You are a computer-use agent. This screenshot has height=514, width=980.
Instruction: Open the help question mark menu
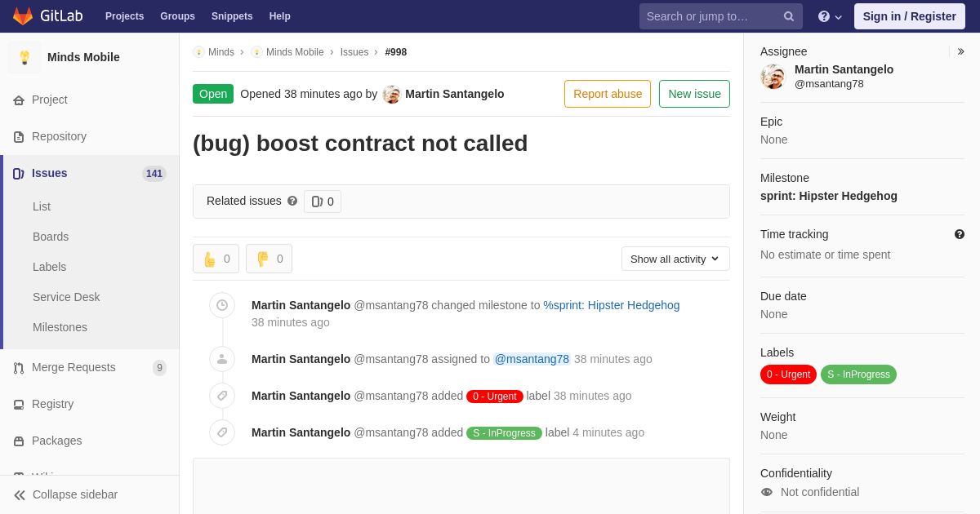[830, 16]
